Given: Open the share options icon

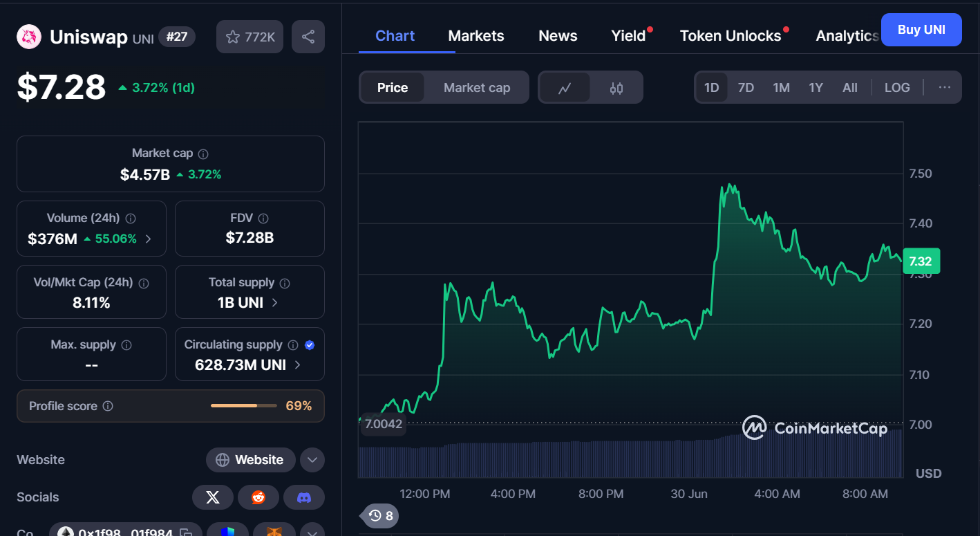Looking at the screenshot, I should (308, 37).
